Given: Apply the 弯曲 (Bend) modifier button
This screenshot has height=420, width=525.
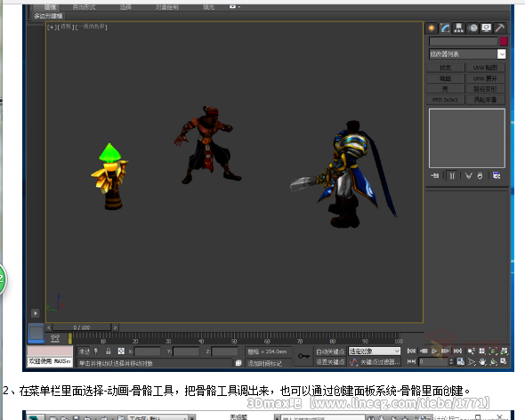Looking at the screenshot, I should pyautogui.click(x=445, y=78).
